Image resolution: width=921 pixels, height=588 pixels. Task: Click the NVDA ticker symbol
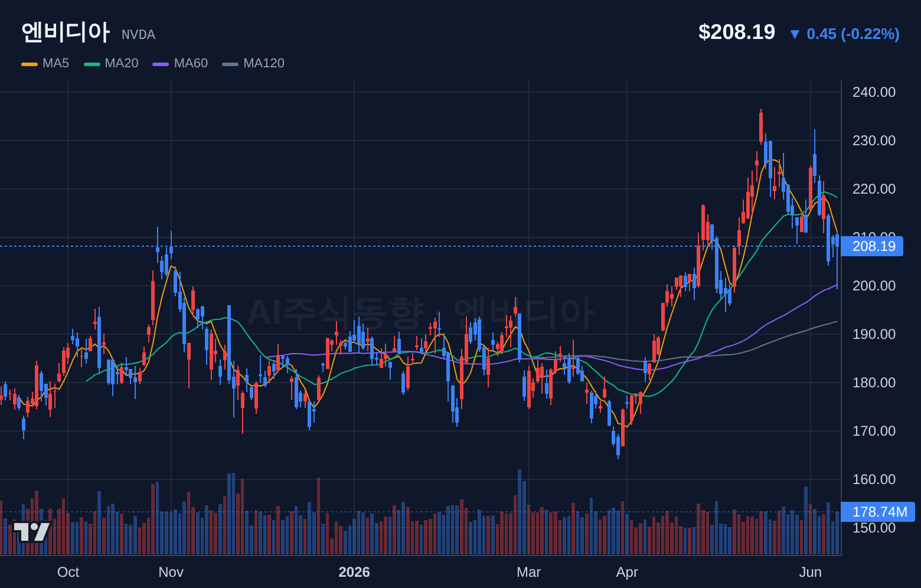(x=138, y=35)
